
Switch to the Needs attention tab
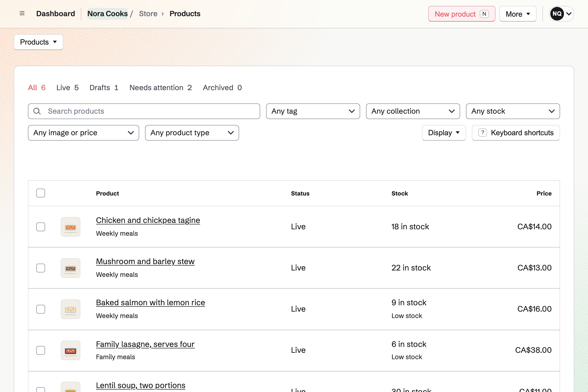pyautogui.click(x=161, y=87)
